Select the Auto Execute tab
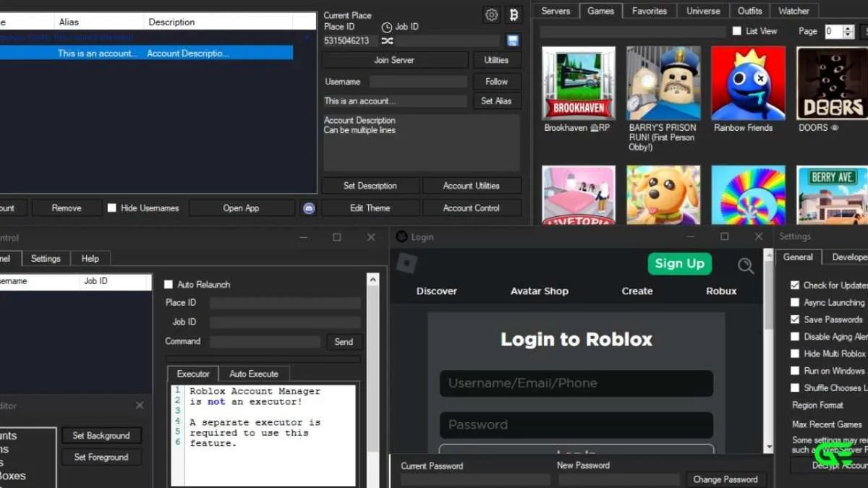 click(254, 374)
